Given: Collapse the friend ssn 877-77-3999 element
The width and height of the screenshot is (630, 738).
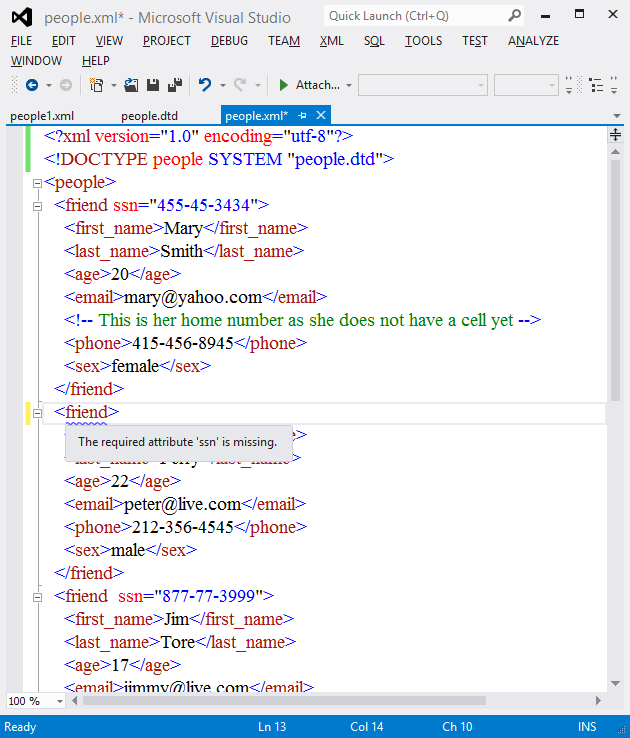Looking at the screenshot, I should pos(38,597).
